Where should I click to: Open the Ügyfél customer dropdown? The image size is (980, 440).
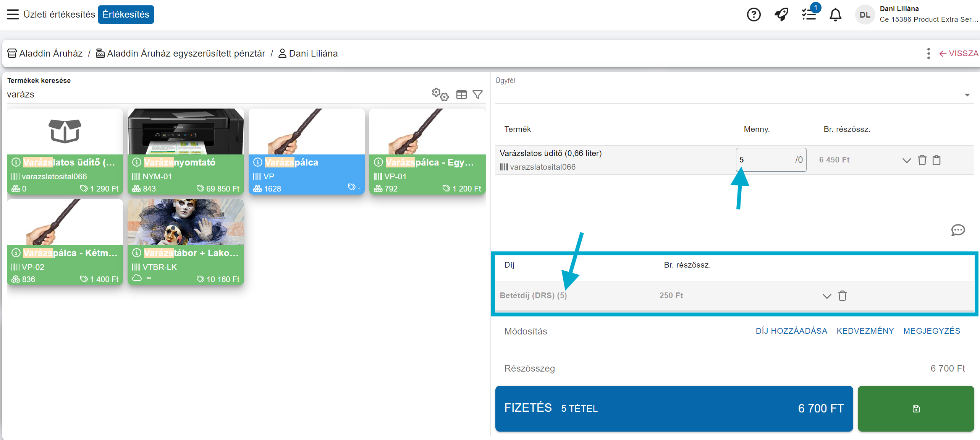coord(967,95)
